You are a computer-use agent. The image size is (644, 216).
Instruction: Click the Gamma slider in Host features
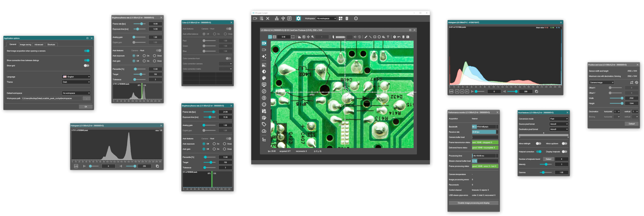click(x=546, y=172)
